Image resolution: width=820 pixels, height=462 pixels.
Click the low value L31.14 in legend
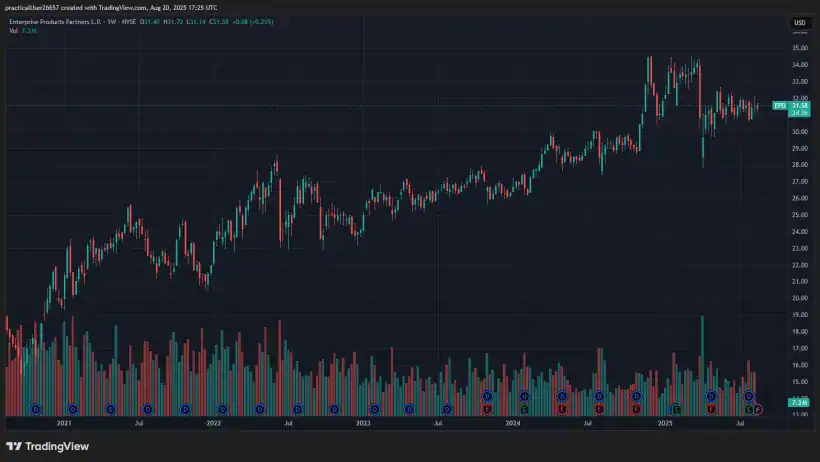(196, 22)
